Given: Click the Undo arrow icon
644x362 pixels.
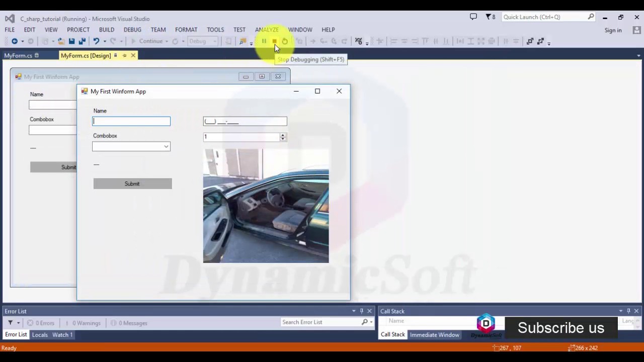Looking at the screenshot, I should [96, 41].
